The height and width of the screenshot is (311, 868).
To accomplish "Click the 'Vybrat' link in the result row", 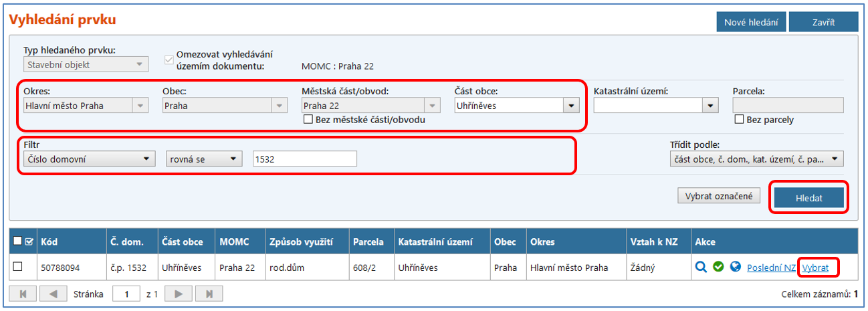I will (x=815, y=268).
